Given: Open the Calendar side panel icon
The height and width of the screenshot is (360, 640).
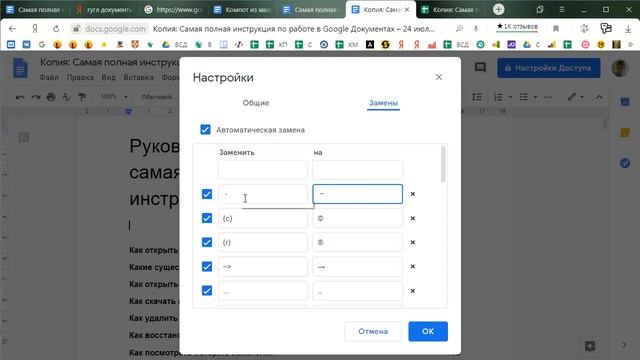Looking at the screenshot, I should pyautogui.click(x=625, y=102).
